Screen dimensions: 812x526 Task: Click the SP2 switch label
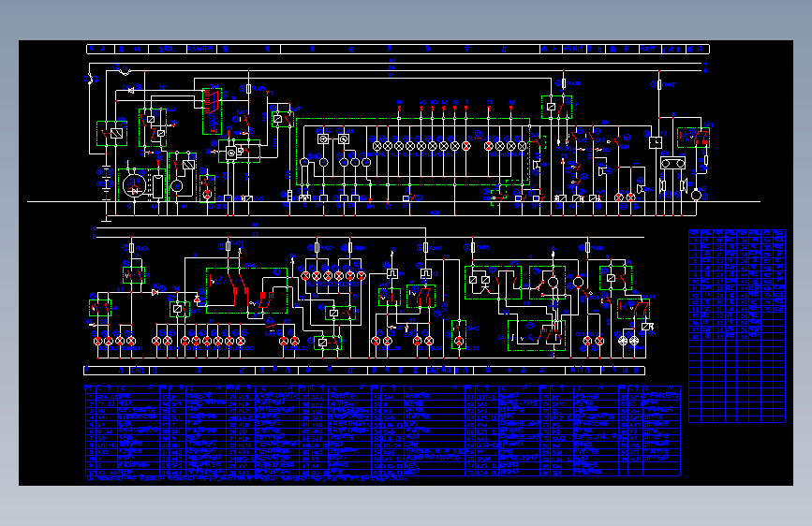406,205
